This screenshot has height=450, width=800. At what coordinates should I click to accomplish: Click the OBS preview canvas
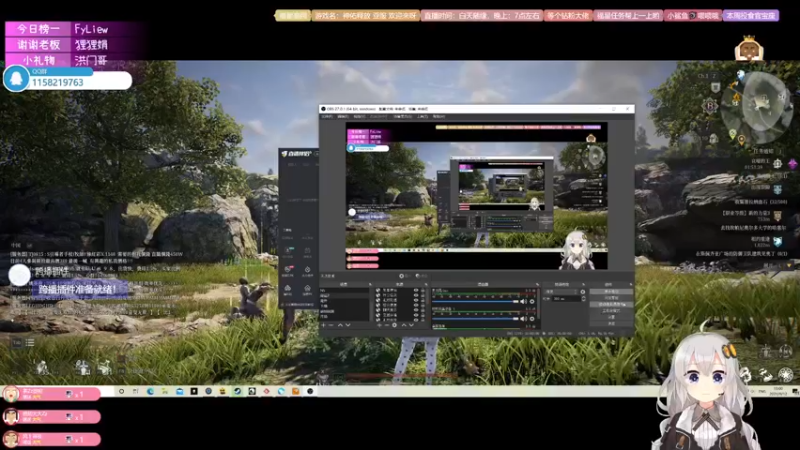tap(477, 195)
